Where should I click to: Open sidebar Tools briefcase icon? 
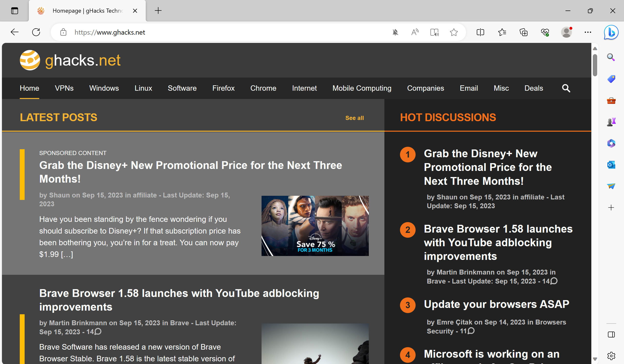[x=611, y=100]
